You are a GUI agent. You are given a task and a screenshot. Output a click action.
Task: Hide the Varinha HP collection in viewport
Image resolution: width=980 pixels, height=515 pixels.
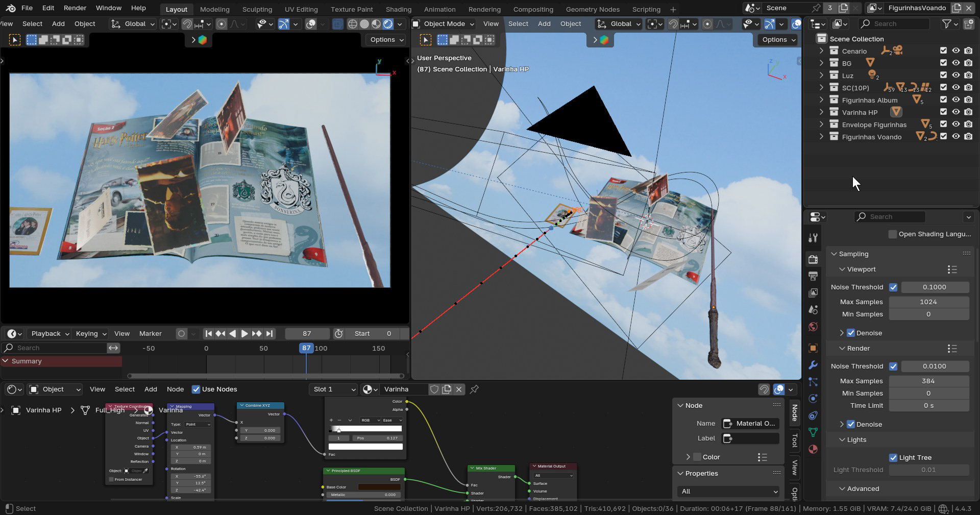[x=956, y=112]
